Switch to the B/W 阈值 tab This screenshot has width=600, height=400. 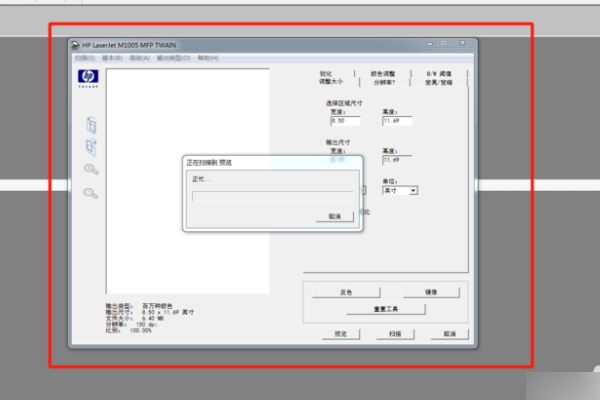(x=439, y=73)
